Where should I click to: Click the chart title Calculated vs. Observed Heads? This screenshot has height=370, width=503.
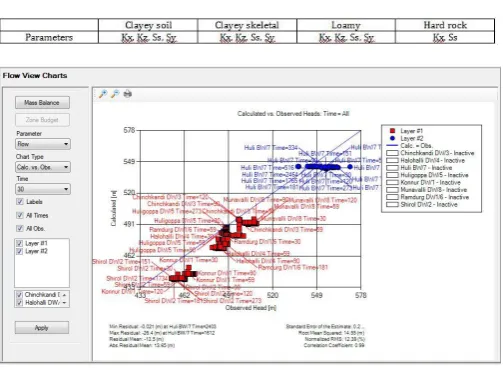click(293, 114)
